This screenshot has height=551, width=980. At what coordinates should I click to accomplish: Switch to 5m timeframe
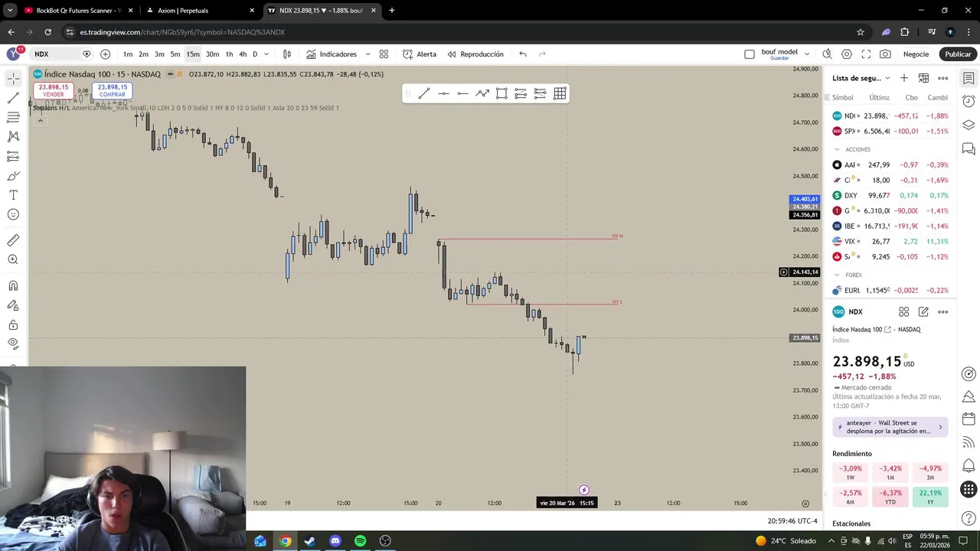pyautogui.click(x=175, y=54)
